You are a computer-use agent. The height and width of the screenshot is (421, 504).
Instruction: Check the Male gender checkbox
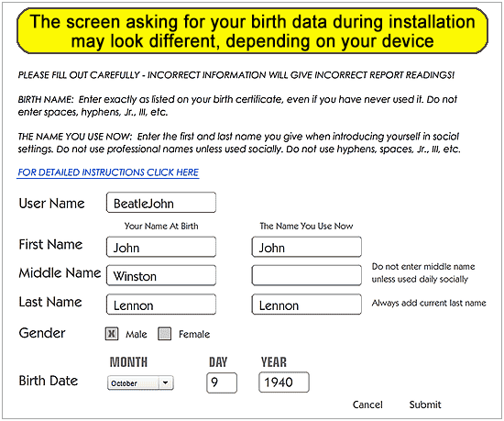click(112, 334)
